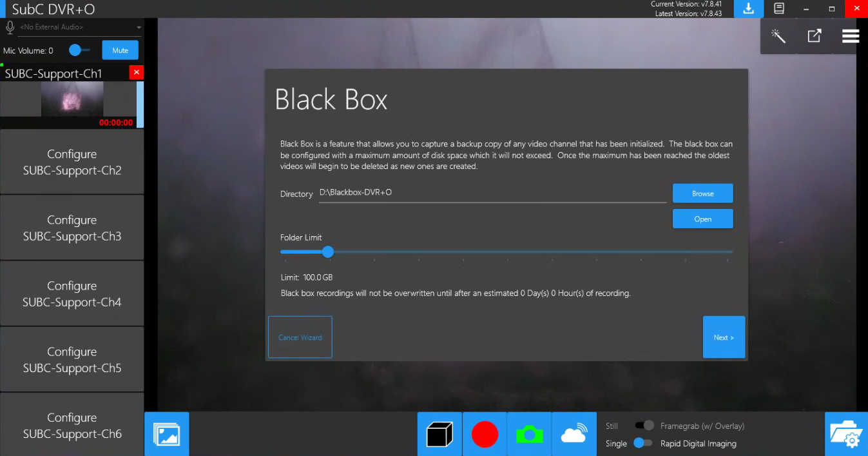Toggle Single Rapid Digital Imaging switch
Viewport: 868px width, 456px height.
coord(642,443)
